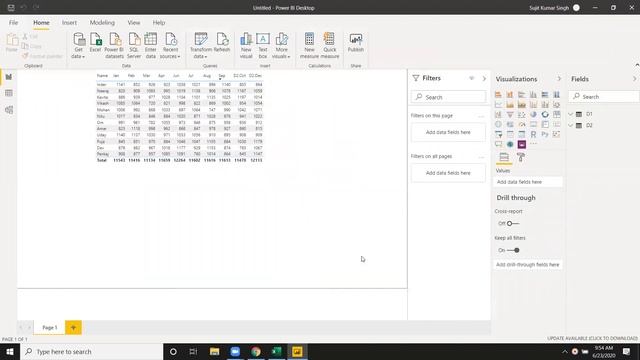Toggle Filters pane visibility eye icon
This screenshot has width=640, height=360.
[471, 78]
